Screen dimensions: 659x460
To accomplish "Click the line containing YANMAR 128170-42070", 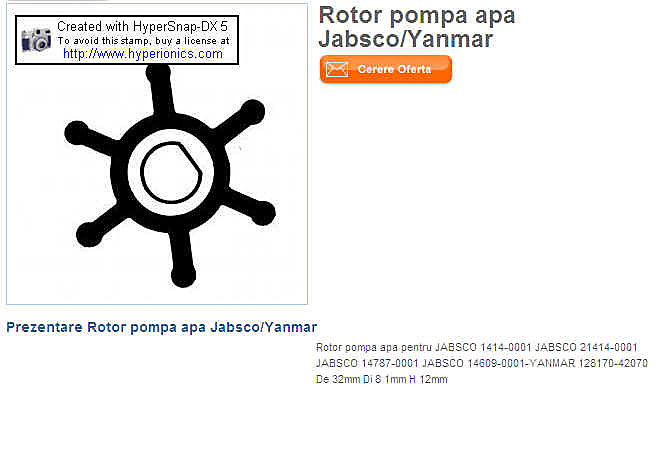I will tap(482, 363).
